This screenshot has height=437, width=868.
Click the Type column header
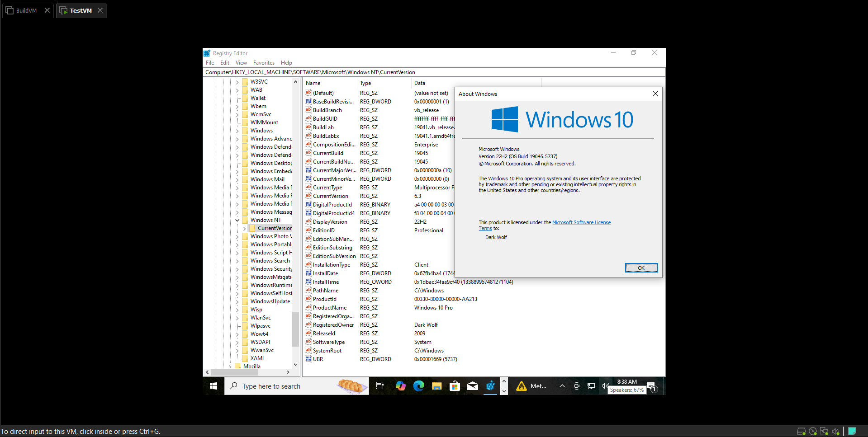384,83
